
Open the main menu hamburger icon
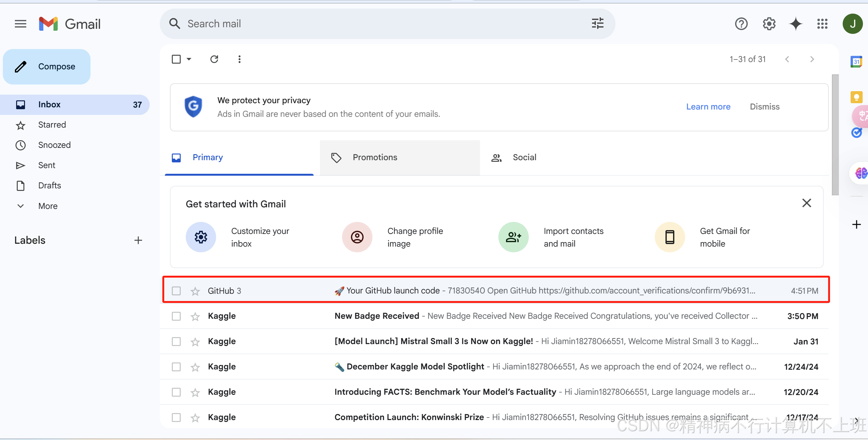[20, 24]
